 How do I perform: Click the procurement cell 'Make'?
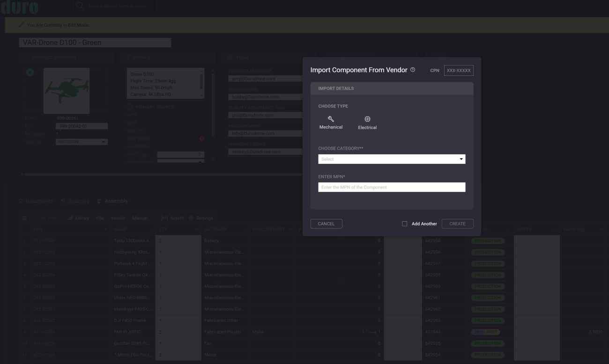coord(257,332)
